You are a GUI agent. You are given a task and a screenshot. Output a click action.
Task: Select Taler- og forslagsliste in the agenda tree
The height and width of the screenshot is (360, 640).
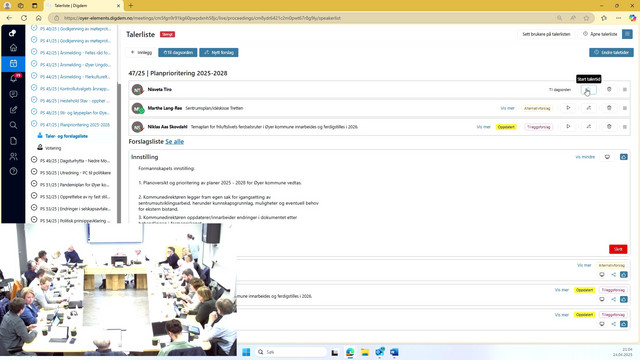coord(67,136)
